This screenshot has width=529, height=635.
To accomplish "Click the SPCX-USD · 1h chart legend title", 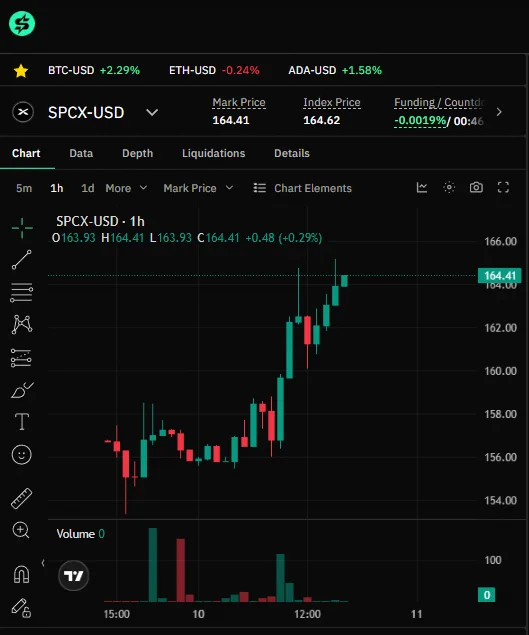I will (100, 222).
